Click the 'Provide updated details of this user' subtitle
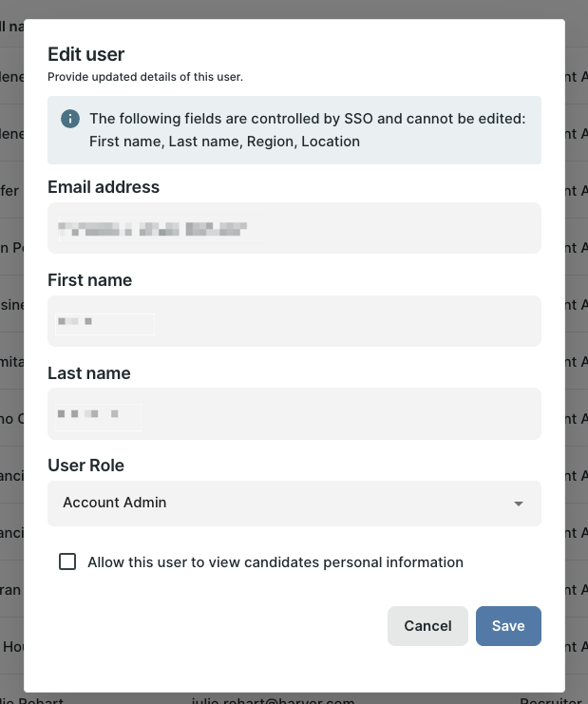Screen dimensions: 588x704 coord(145,77)
